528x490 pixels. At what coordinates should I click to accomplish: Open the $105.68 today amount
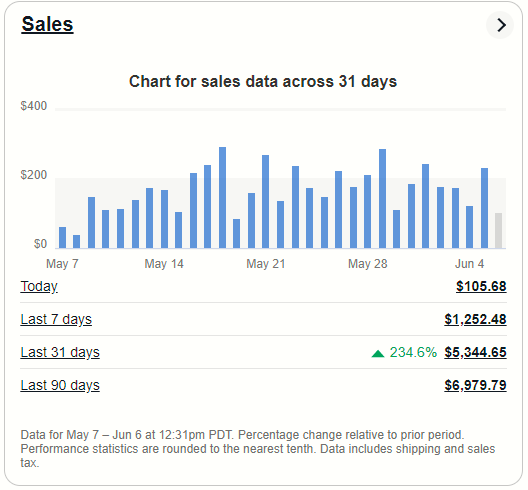tap(482, 287)
